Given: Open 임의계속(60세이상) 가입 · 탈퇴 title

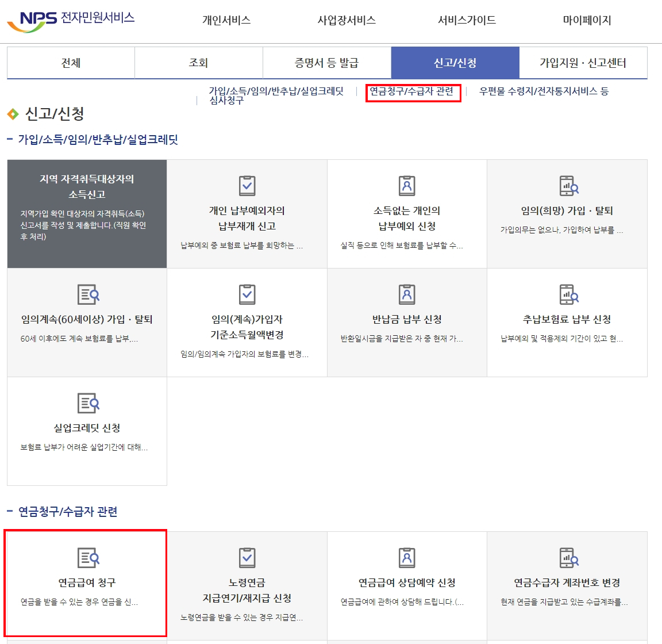Looking at the screenshot, I should coord(87,319).
